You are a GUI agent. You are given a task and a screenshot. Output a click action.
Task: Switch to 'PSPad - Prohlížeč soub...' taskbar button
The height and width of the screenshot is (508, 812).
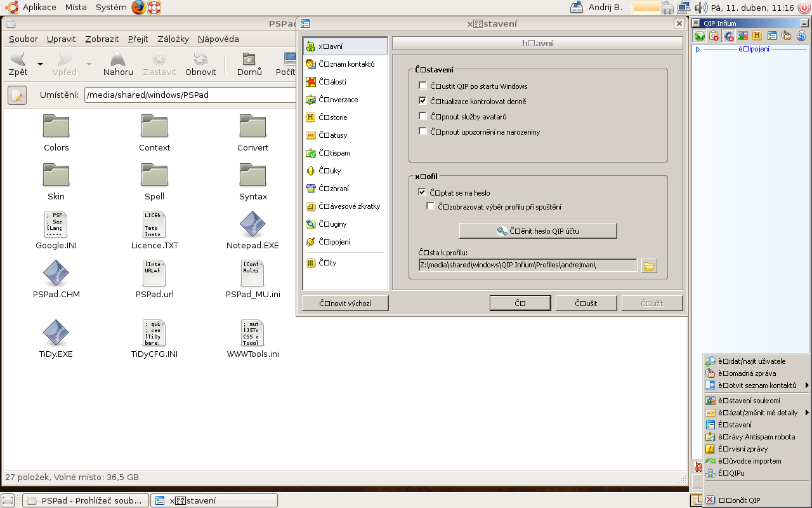point(86,500)
